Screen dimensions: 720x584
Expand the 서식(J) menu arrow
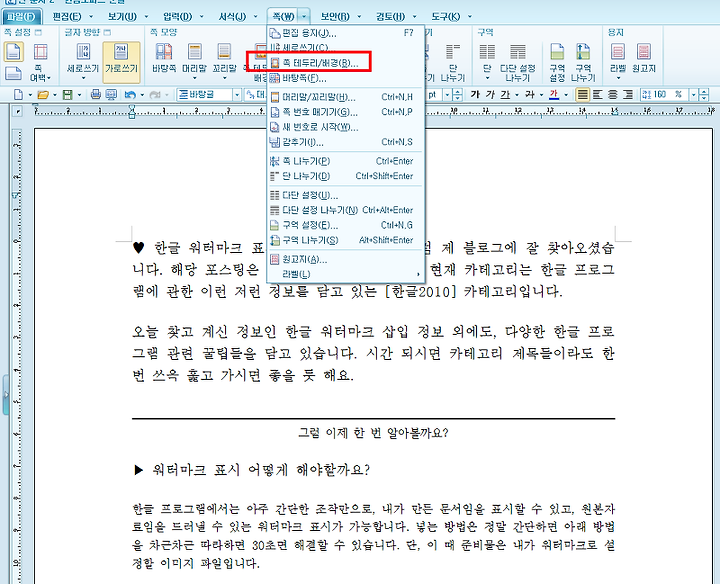coord(256,17)
